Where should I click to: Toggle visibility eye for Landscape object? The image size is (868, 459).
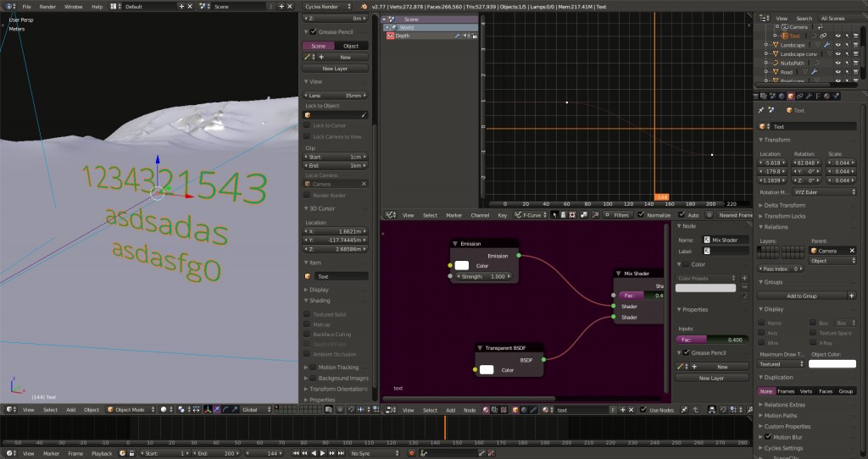(x=837, y=45)
